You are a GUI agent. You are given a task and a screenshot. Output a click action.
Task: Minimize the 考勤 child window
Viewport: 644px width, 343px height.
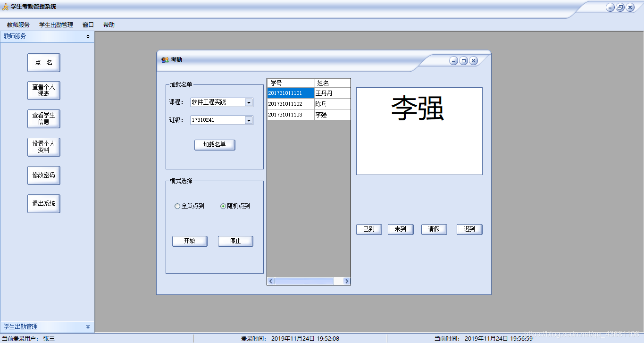[x=453, y=60]
